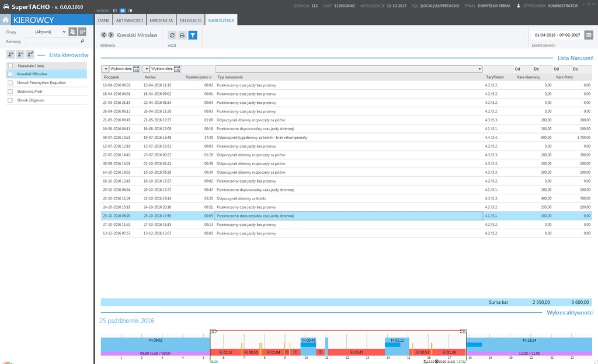This screenshot has height=364, width=598.
Task: Go to the next driver
Action: [x=111, y=35]
